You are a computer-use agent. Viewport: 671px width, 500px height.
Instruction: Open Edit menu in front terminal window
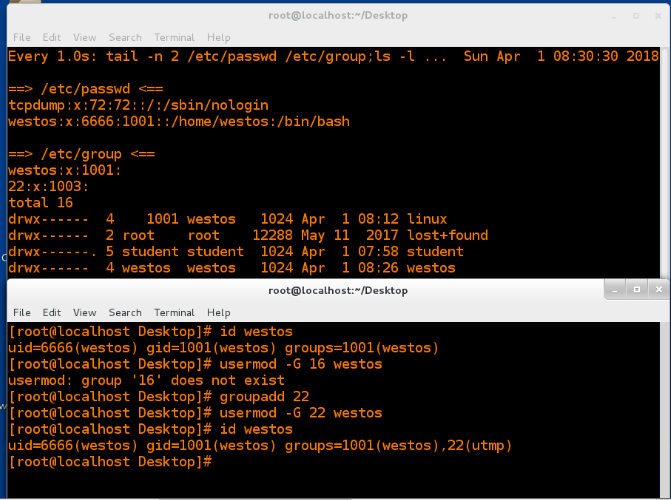click(52, 312)
